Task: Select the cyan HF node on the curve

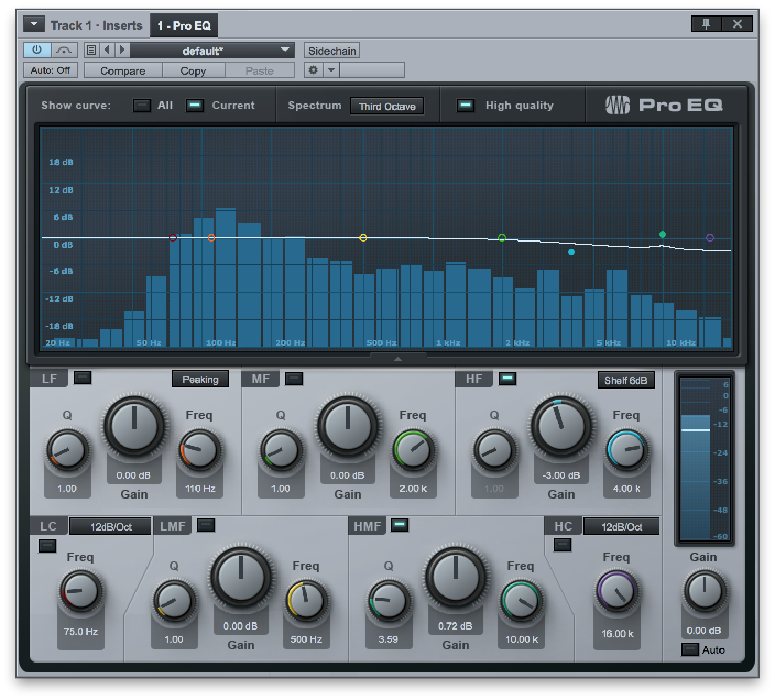Action: [x=571, y=252]
